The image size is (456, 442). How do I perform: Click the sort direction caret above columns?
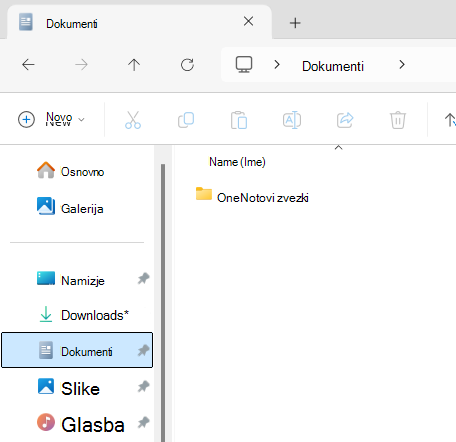pyautogui.click(x=338, y=147)
